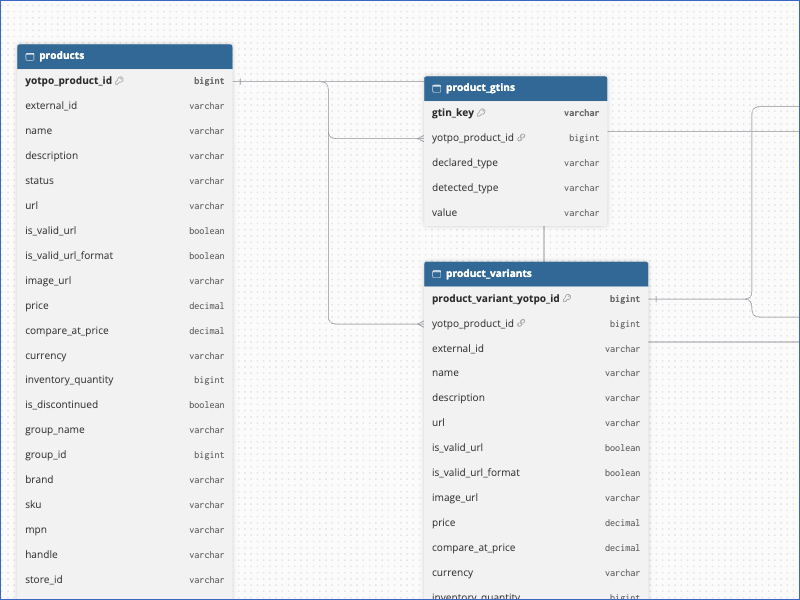This screenshot has width=800, height=600.
Task: Click the group_id column
Action: pos(125,455)
